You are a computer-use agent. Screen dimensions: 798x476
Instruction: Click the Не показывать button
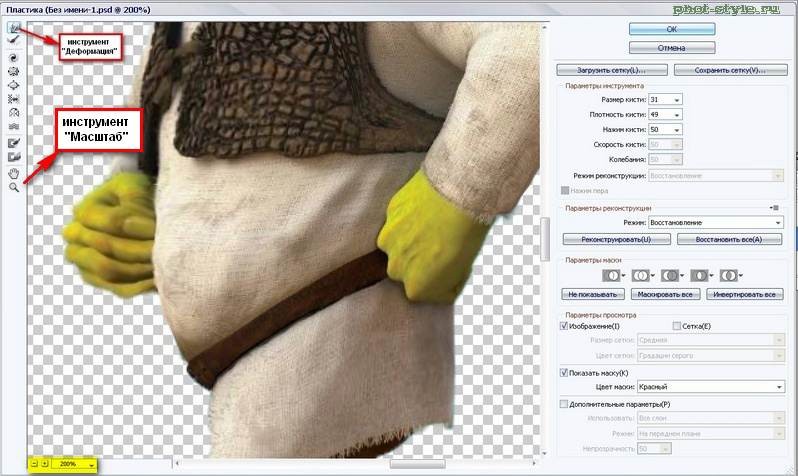(x=592, y=294)
